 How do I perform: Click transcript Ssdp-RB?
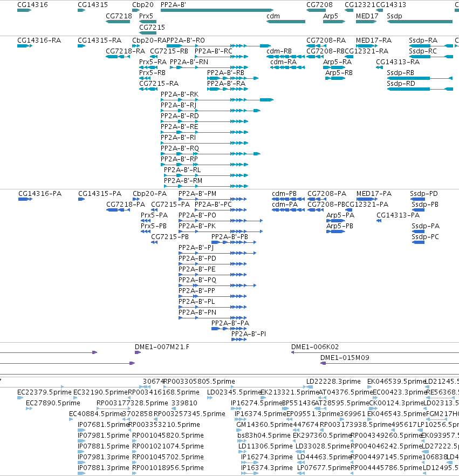(x=400, y=73)
